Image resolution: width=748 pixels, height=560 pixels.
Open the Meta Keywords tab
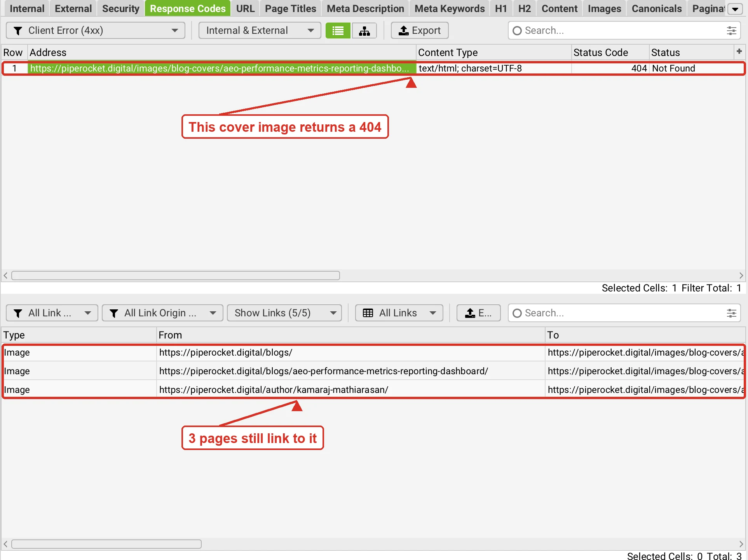point(450,9)
